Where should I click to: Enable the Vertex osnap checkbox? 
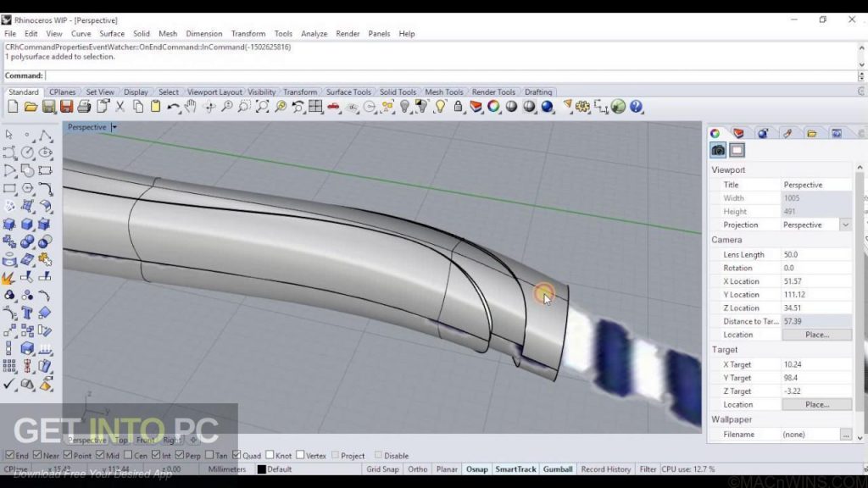point(300,455)
